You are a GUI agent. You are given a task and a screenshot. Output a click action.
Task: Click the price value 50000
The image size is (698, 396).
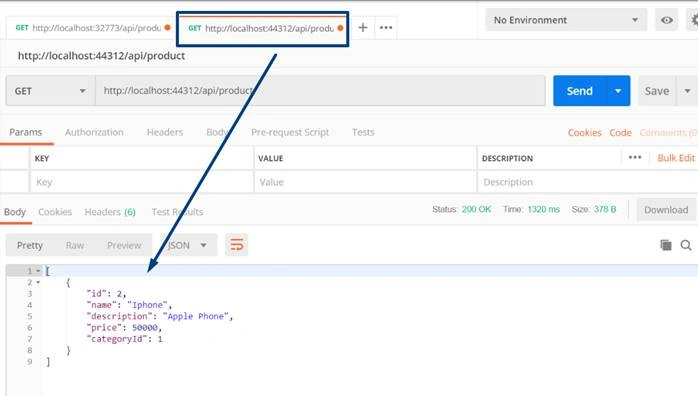(x=145, y=327)
